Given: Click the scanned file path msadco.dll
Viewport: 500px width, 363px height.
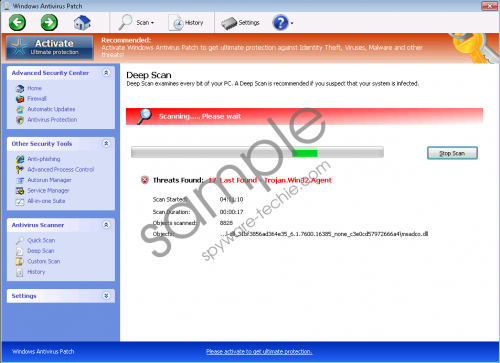Looking at the screenshot, I should click(324, 234).
